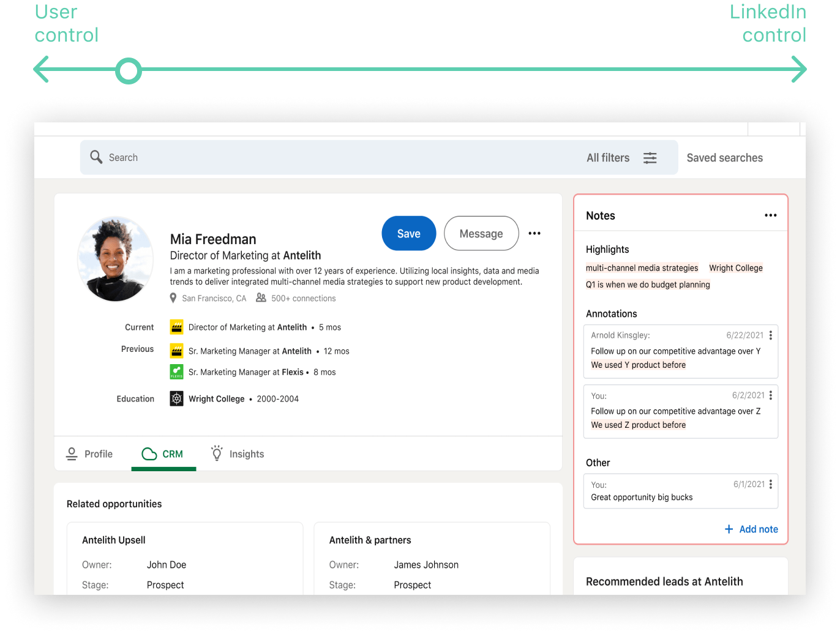
Task: Click the green Flexis company logo
Action: tap(176, 371)
